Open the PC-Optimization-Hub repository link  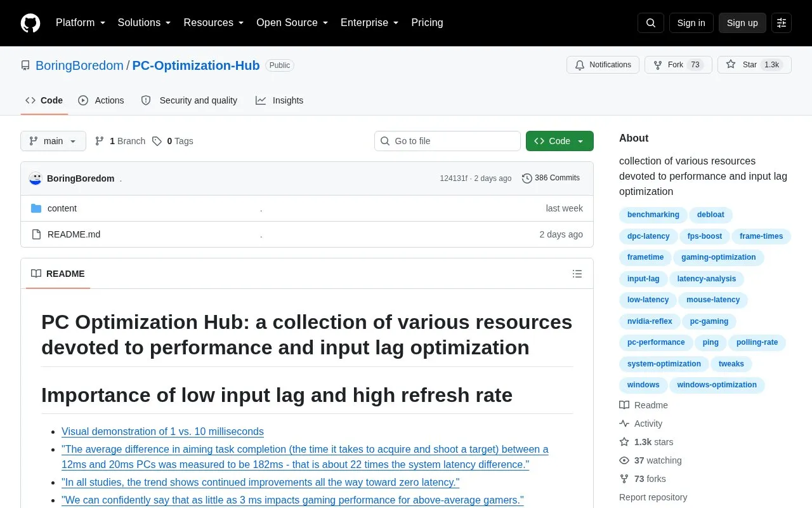196,65
